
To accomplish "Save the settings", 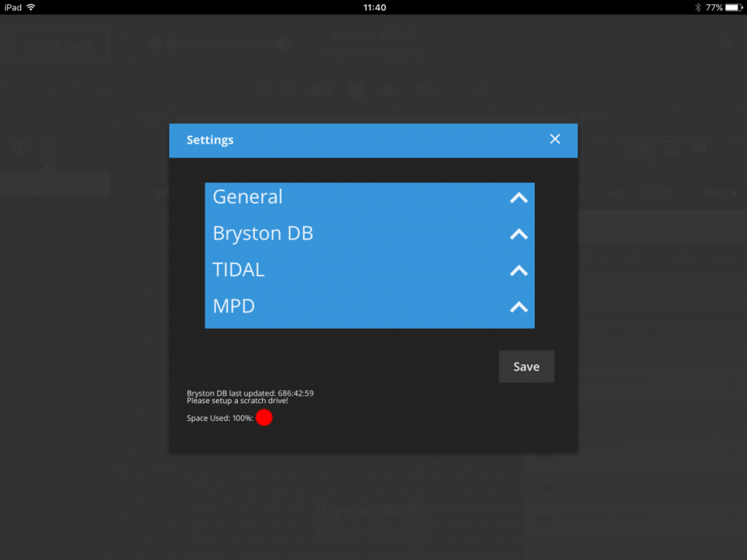I will [x=527, y=366].
